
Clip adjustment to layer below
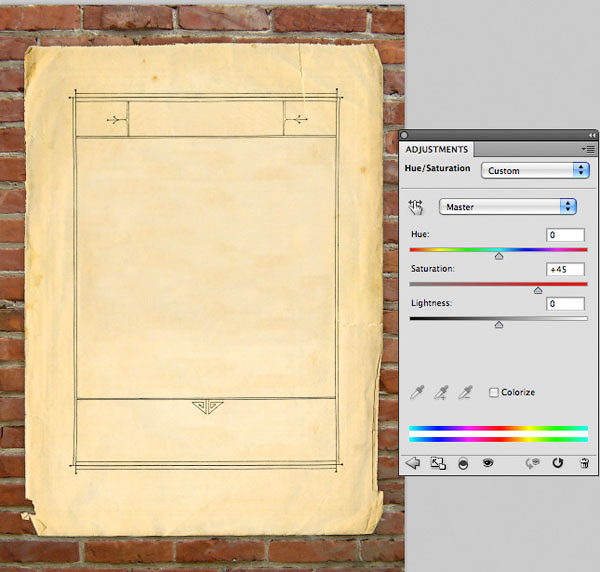463,464
